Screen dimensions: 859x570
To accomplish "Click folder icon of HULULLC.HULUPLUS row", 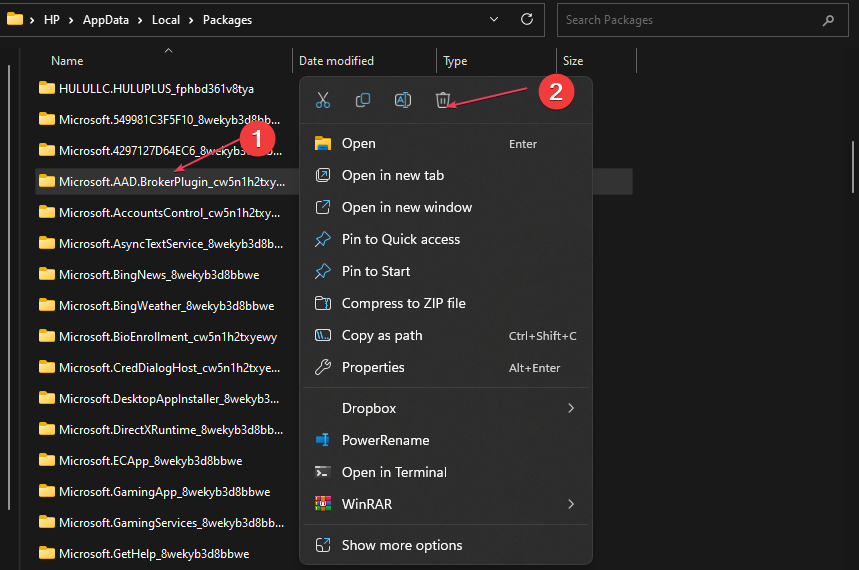I will 47,88.
